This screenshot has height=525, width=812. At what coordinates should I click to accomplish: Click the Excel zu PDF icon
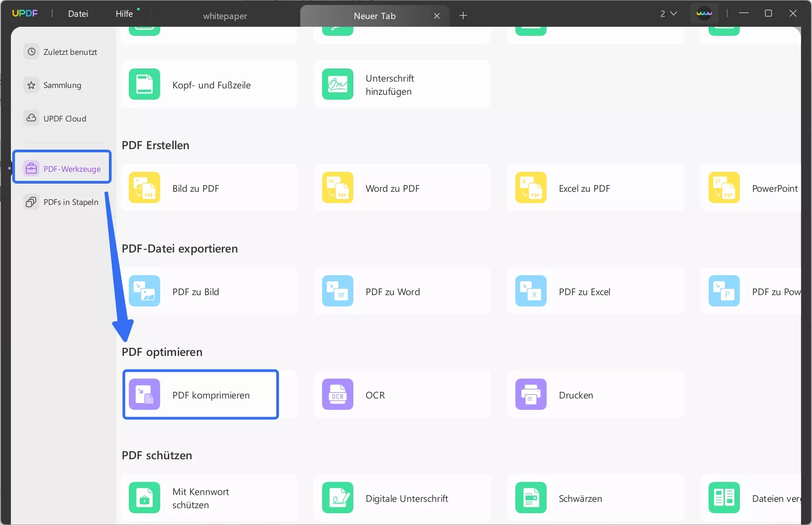531,187
